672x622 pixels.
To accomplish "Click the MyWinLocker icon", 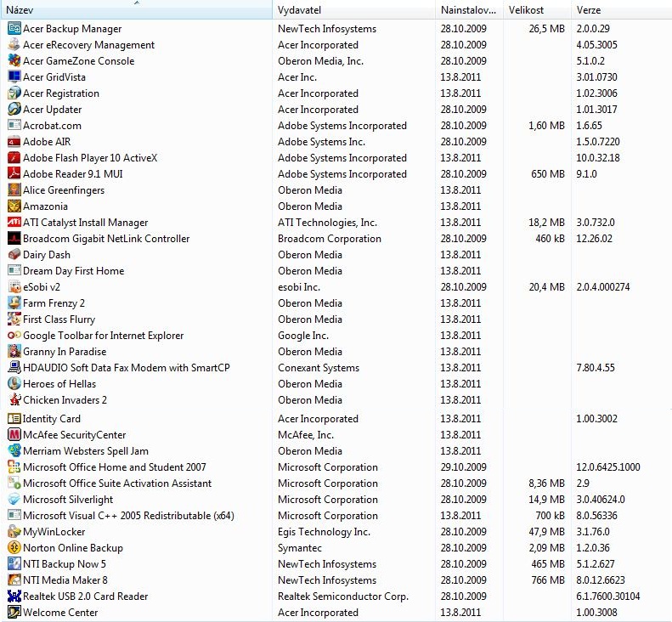I will pyautogui.click(x=14, y=532).
